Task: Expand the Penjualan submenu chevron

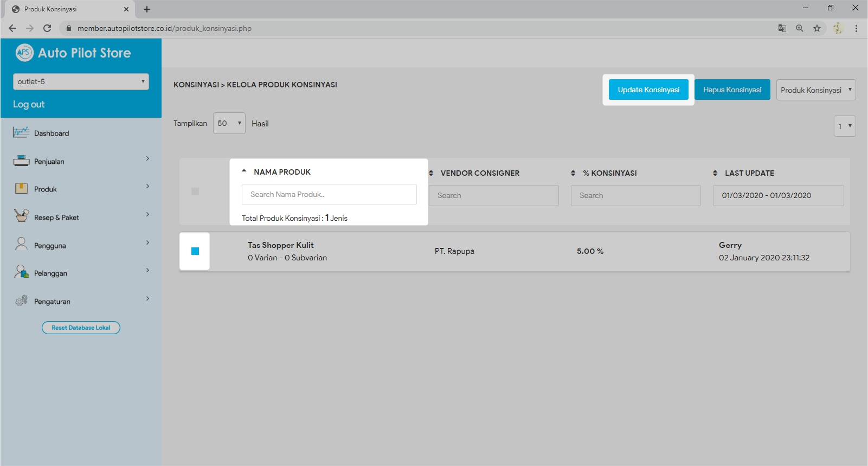Action: pyautogui.click(x=147, y=159)
